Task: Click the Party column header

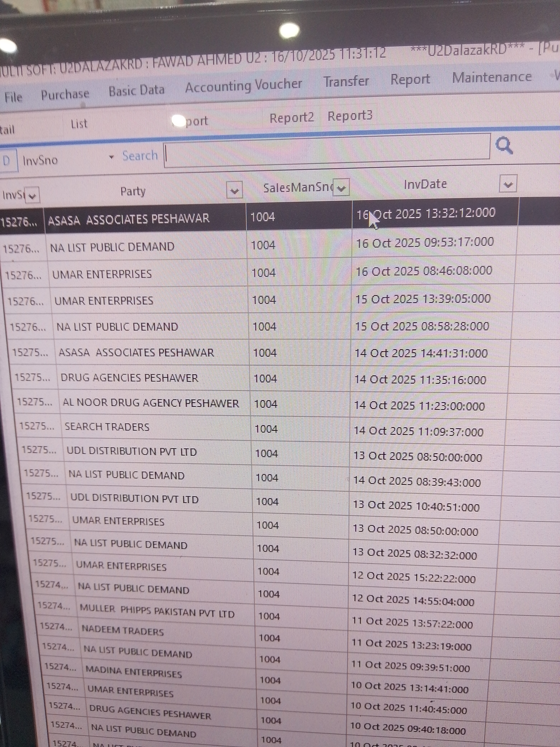Action: coord(133,191)
